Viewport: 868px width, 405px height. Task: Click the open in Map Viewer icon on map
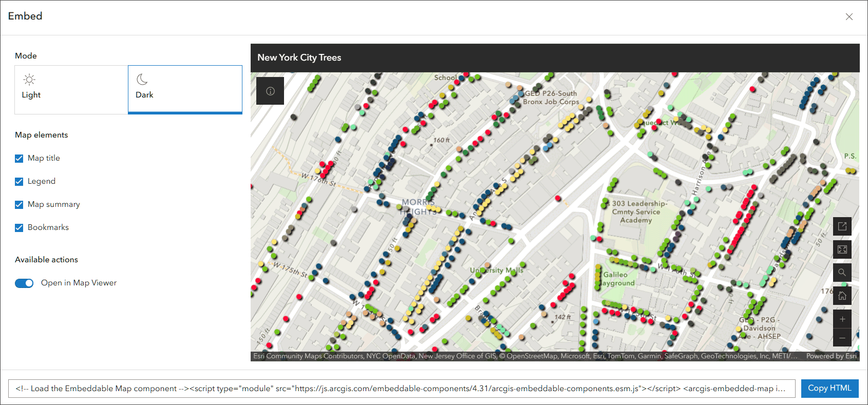pos(842,226)
